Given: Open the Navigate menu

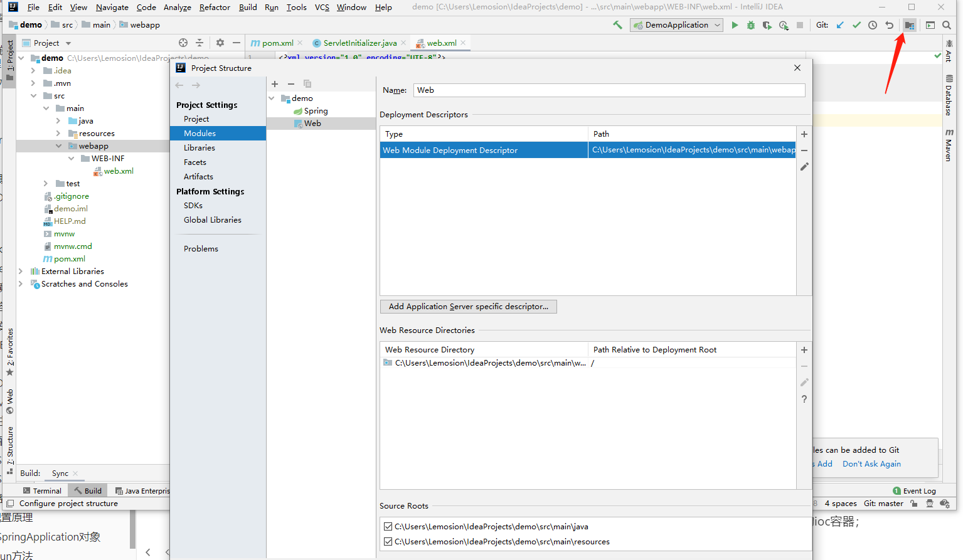Looking at the screenshot, I should 112,8.
